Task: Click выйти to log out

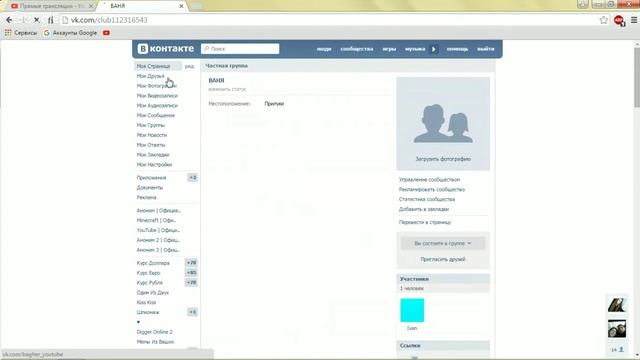Action: (486, 49)
